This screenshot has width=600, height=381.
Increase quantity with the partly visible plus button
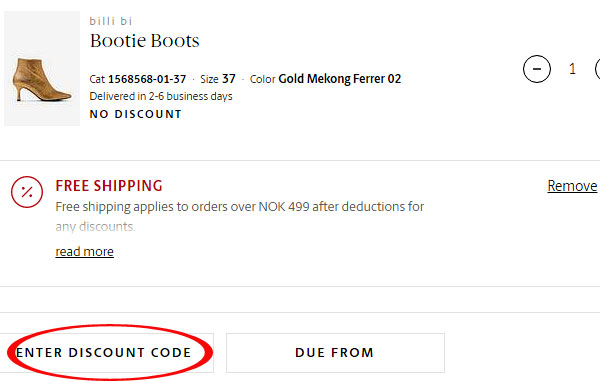(x=598, y=69)
